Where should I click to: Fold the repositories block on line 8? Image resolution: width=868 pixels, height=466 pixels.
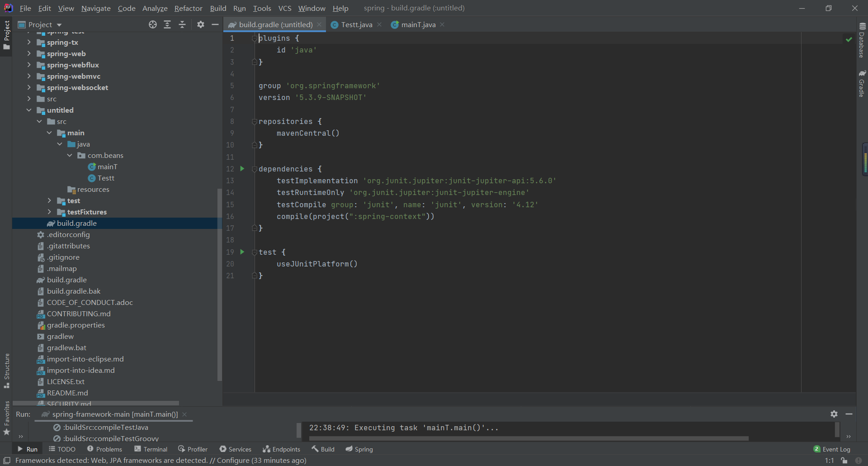255,122
